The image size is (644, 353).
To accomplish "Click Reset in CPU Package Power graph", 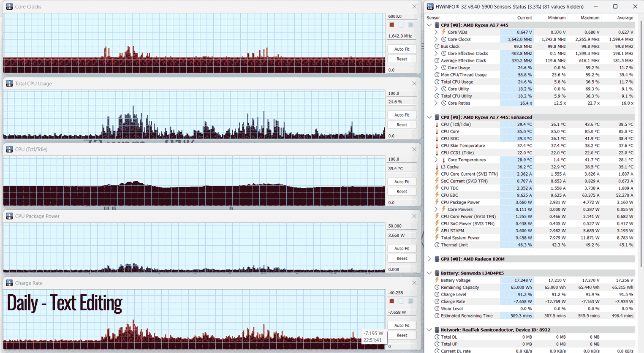I will [x=402, y=258].
